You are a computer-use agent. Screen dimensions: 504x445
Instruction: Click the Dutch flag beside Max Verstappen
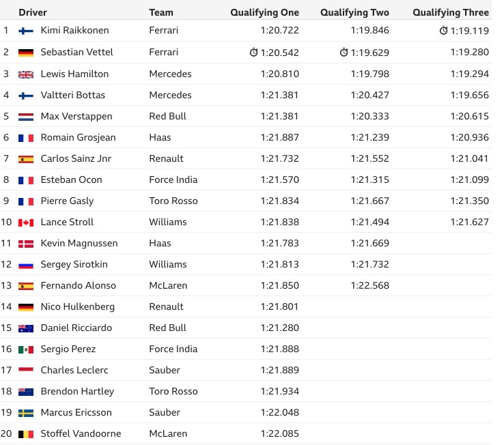pyautogui.click(x=26, y=117)
